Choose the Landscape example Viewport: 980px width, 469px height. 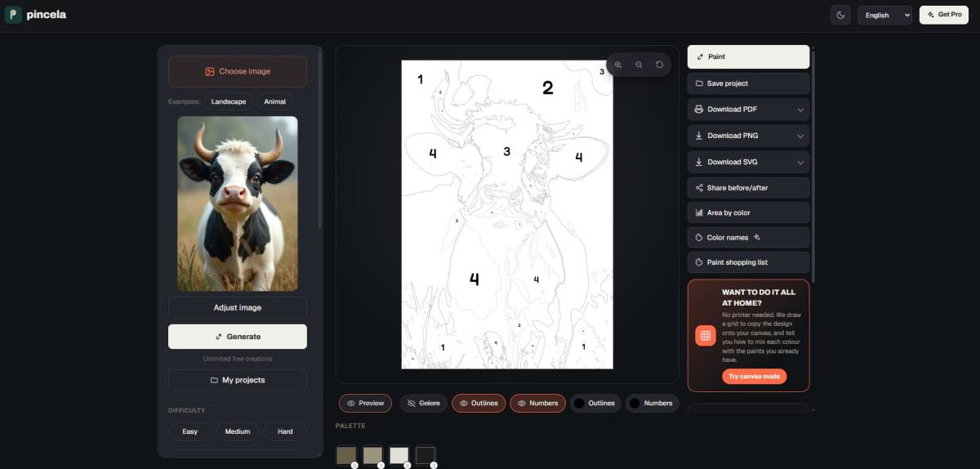pyautogui.click(x=229, y=101)
